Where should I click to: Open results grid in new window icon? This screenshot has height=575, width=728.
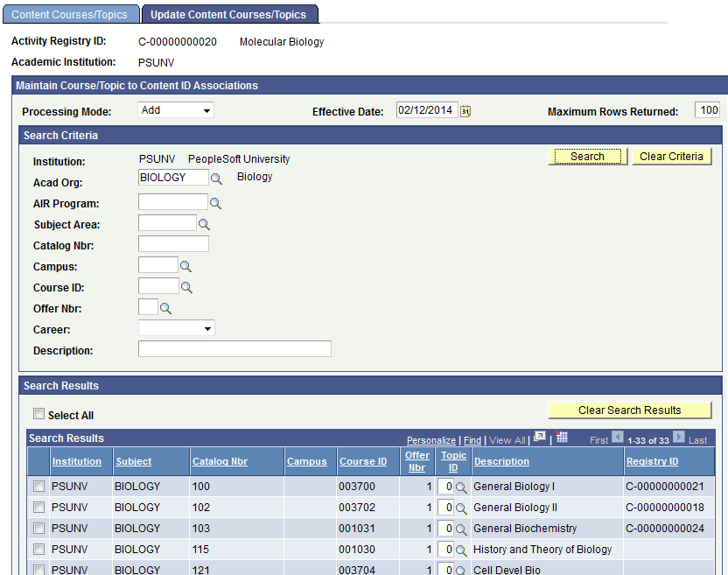click(539, 439)
